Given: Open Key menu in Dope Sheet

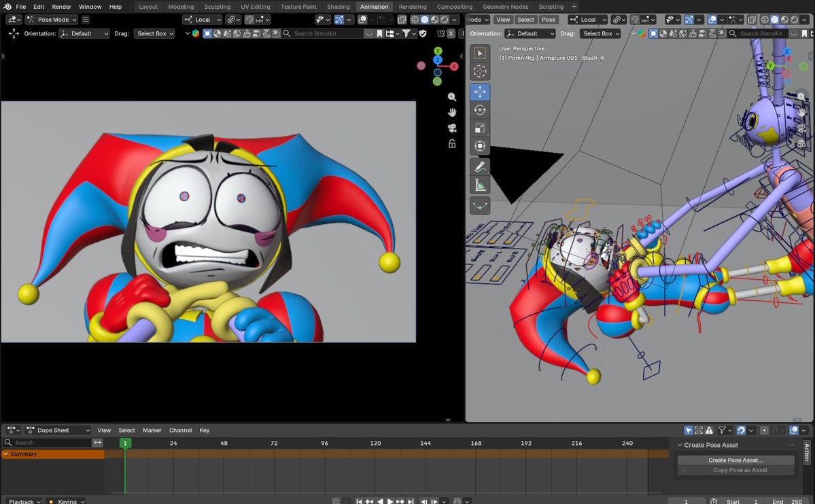Looking at the screenshot, I should [x=205, y=430].
